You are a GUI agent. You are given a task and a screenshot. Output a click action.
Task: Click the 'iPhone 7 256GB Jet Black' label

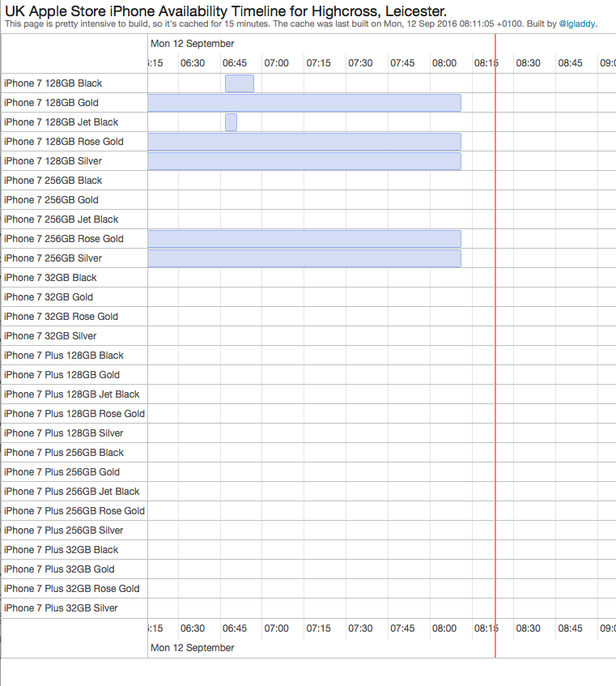[x=62, y=219]
